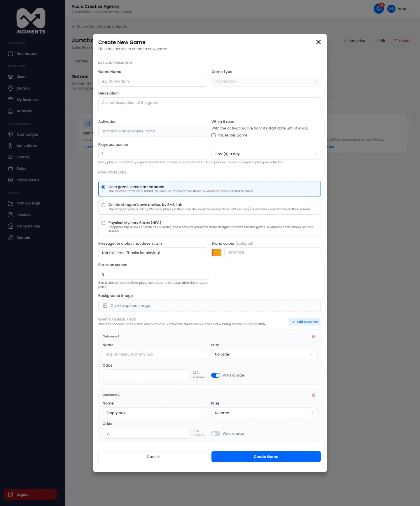
Task: Click the Logout button
Action: 31,494
